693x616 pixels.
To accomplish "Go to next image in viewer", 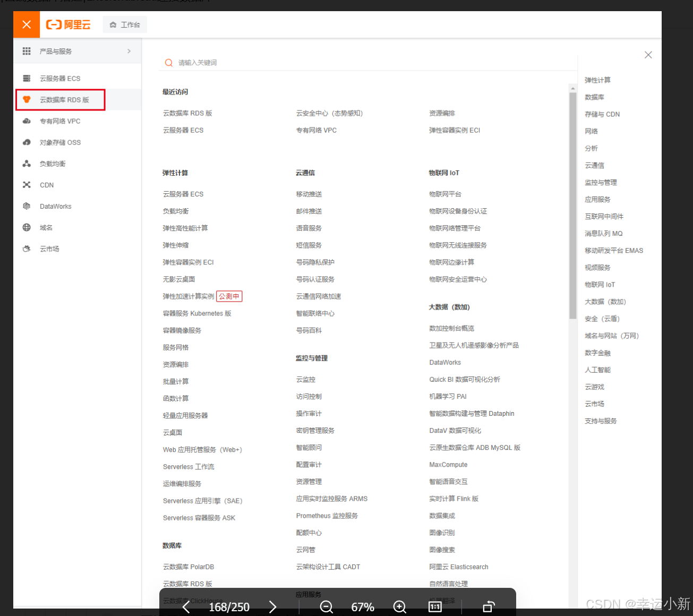I will [x=272, y=607].
